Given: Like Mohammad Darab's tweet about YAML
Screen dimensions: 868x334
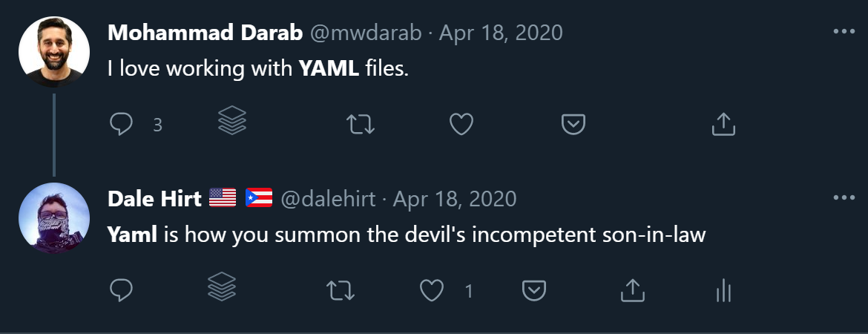Looking at the screenshot, I should click(461, 124).
